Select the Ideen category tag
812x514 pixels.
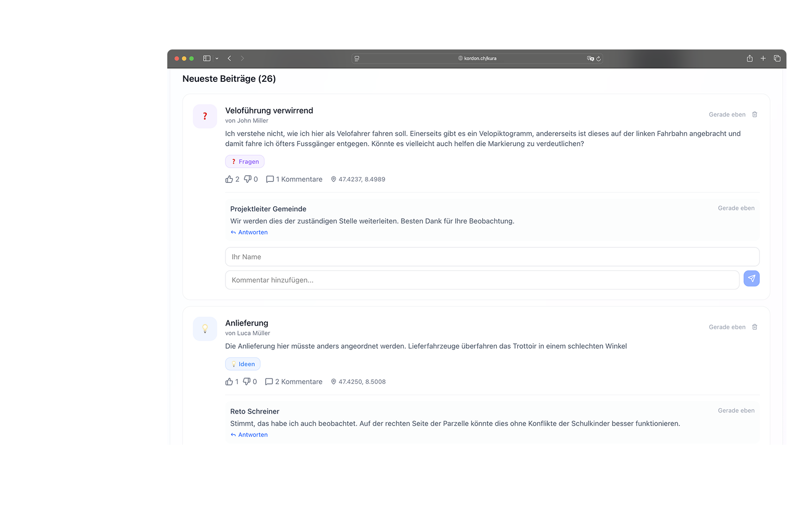coord(242,363)
